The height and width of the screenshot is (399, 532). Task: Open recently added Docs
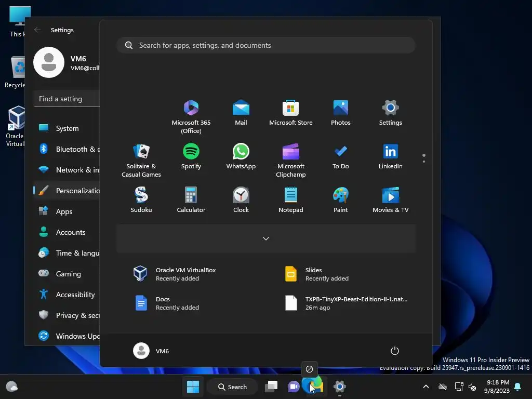point(166,303)
